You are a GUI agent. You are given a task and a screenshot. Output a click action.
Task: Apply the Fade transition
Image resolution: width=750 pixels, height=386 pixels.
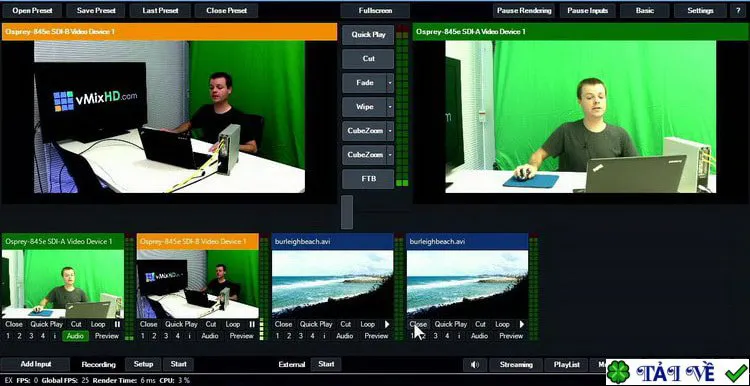coord(364,83)
